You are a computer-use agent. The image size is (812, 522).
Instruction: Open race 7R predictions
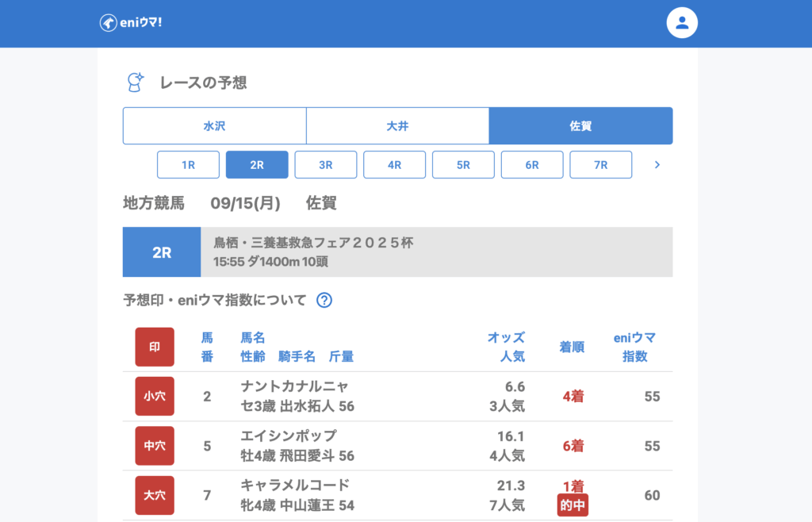tap(600, 165)
